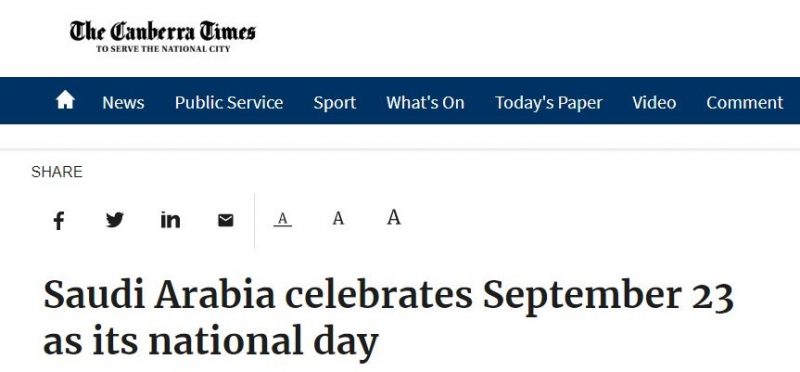Open the Sport section

tap(335, 103)
